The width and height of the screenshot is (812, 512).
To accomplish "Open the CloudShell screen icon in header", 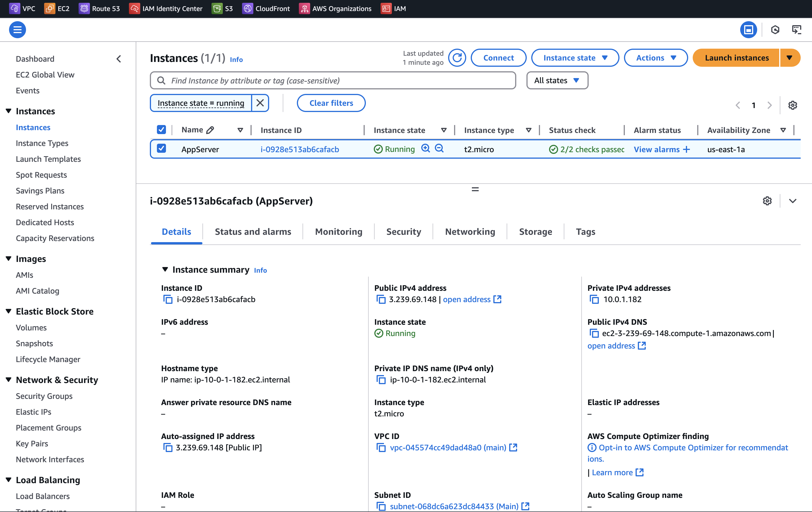I will (x=796, y=30).
